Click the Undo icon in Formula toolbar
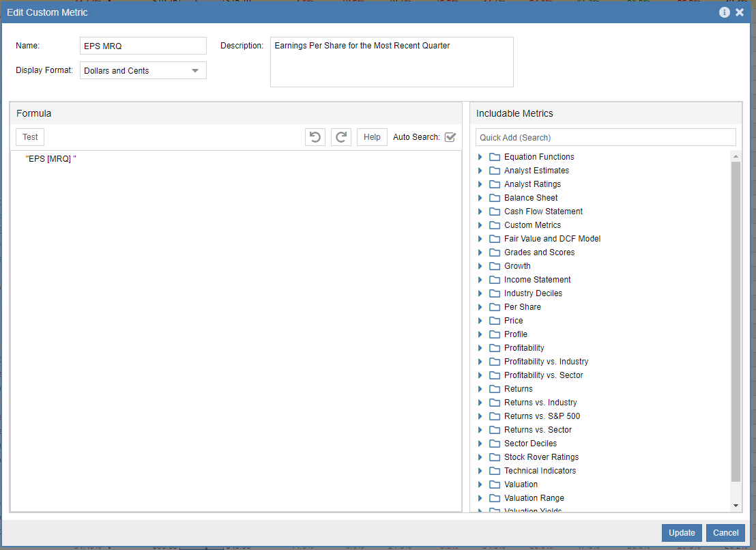This screenshot has height=550, width=756. (315, 136)
